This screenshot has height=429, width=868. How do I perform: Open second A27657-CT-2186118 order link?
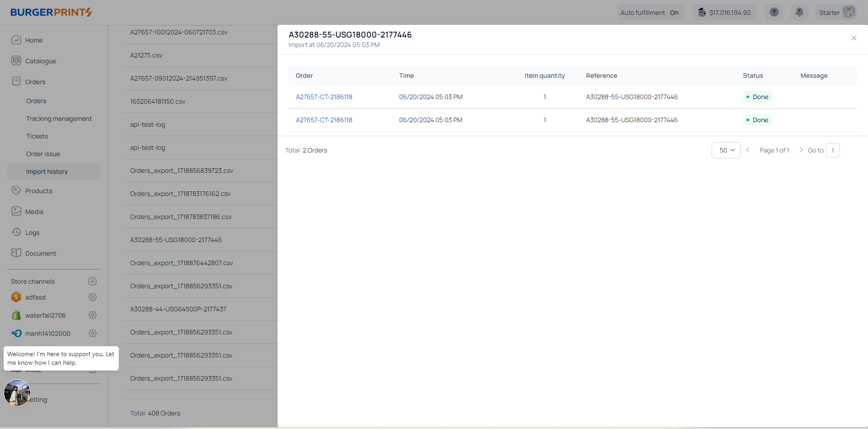tap(324, 120)
